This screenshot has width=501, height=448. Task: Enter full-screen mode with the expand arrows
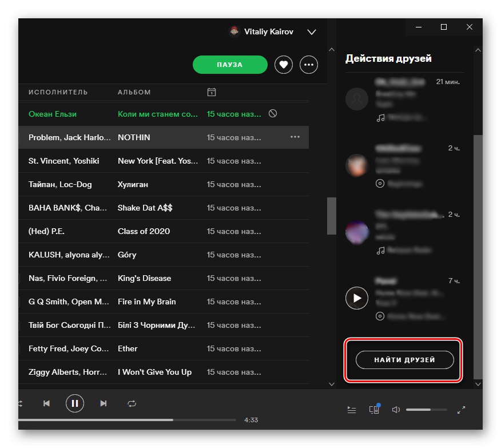tap(461, 410)
